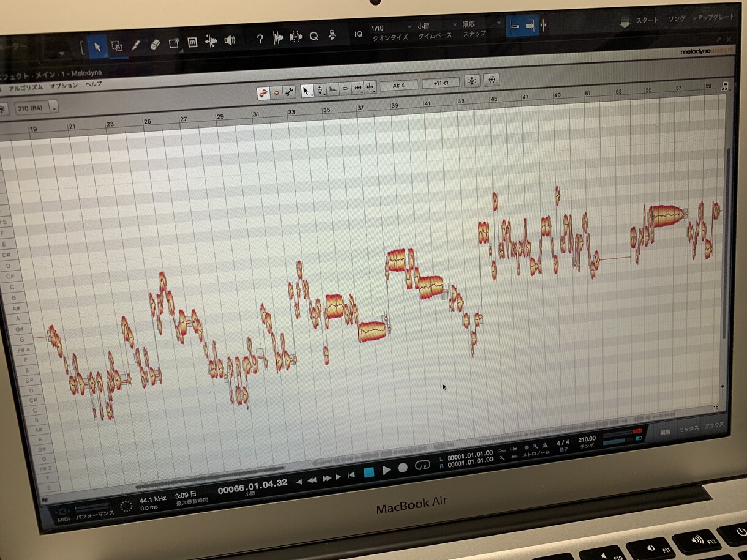The image size is (747, 560).
Task: Stop playback with the blue square
Action: 369,473
